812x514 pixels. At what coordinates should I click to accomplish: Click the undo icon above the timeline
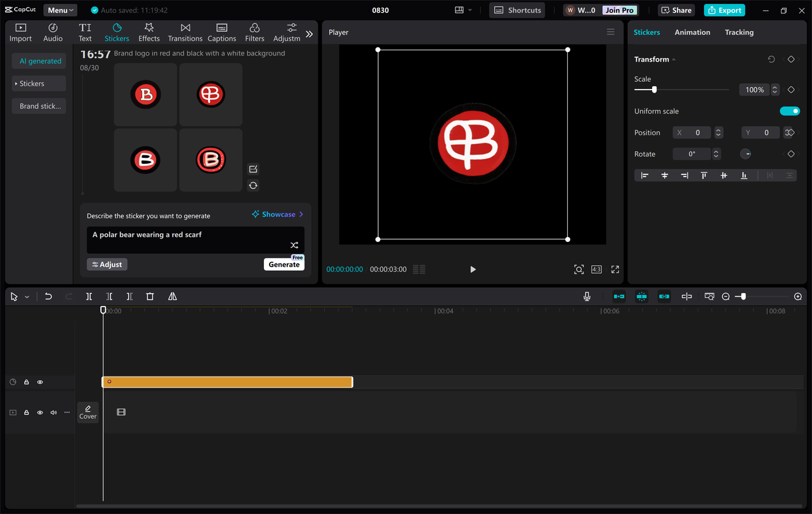[x=48, y=296]
